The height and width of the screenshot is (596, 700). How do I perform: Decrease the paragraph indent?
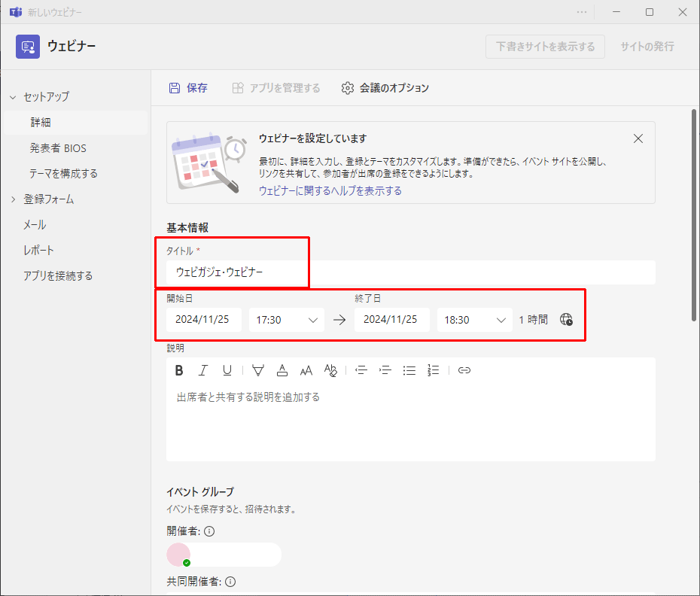pos(361,370)
